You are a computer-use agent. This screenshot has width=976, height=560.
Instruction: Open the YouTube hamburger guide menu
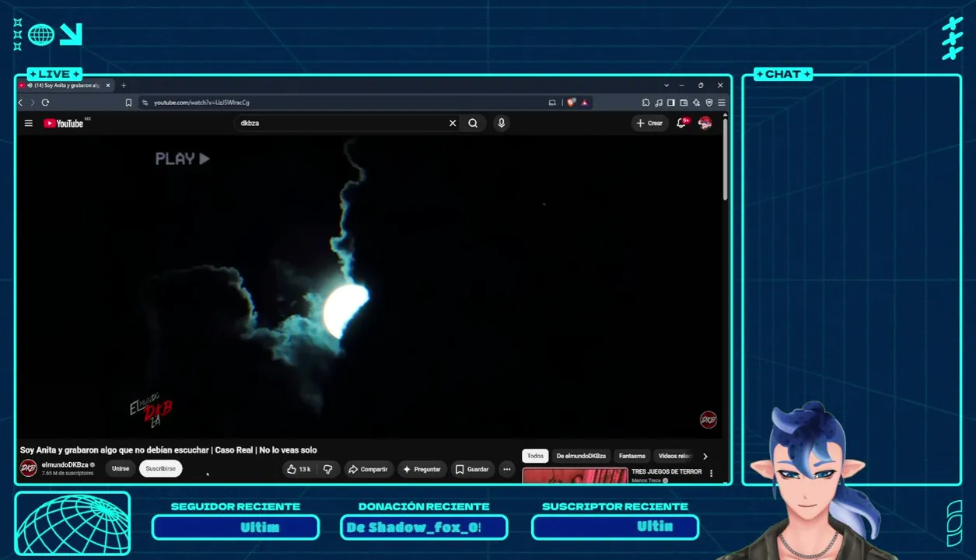click(28, 123)
